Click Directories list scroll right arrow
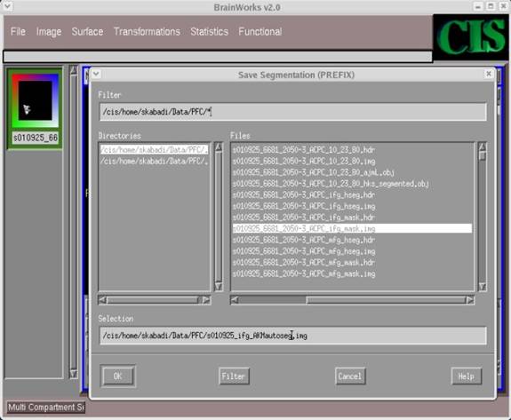 pyautogui.click(x=206, y=300)
